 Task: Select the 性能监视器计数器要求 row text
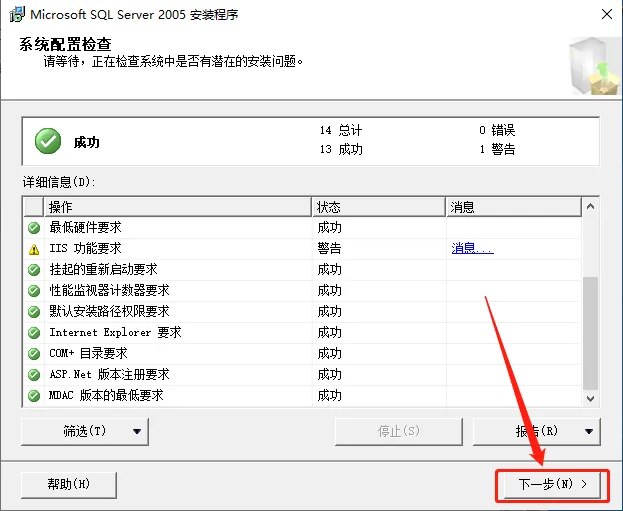click(109, 290)
